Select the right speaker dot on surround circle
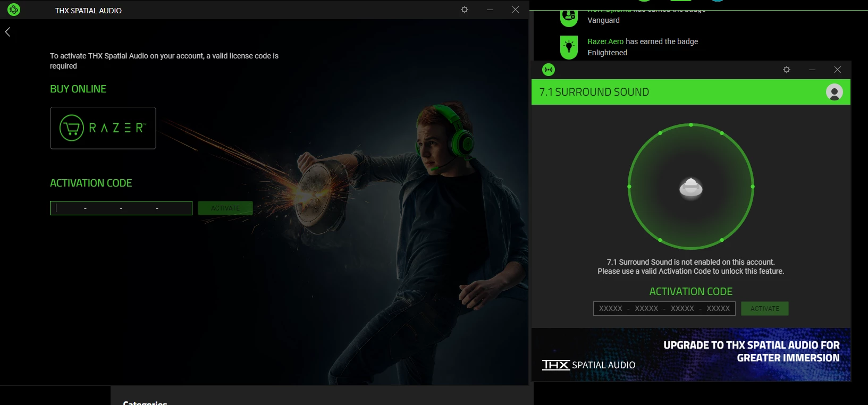 [753, 187]
